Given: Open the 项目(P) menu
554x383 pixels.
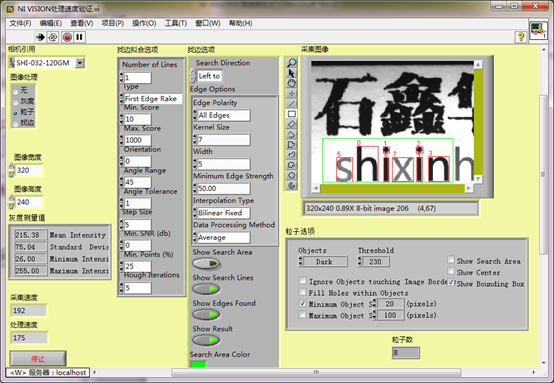Looking at the screenshot, I should 113,23.
